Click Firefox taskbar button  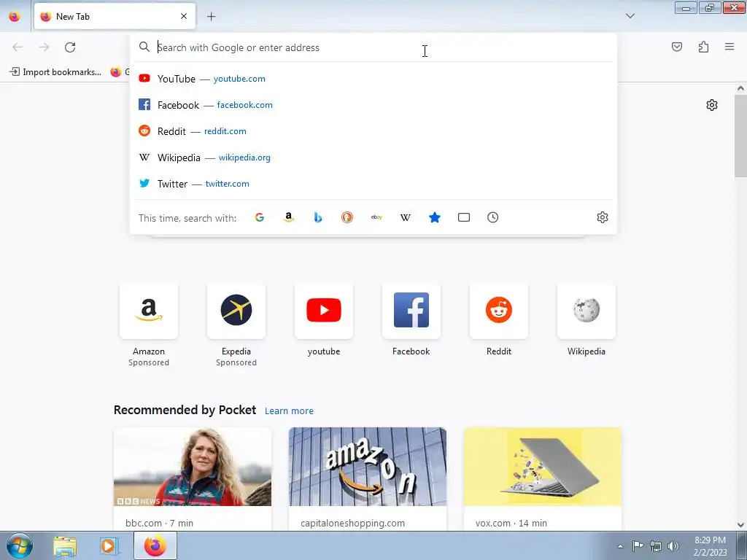pyautogui.click(x=155, y=545)
